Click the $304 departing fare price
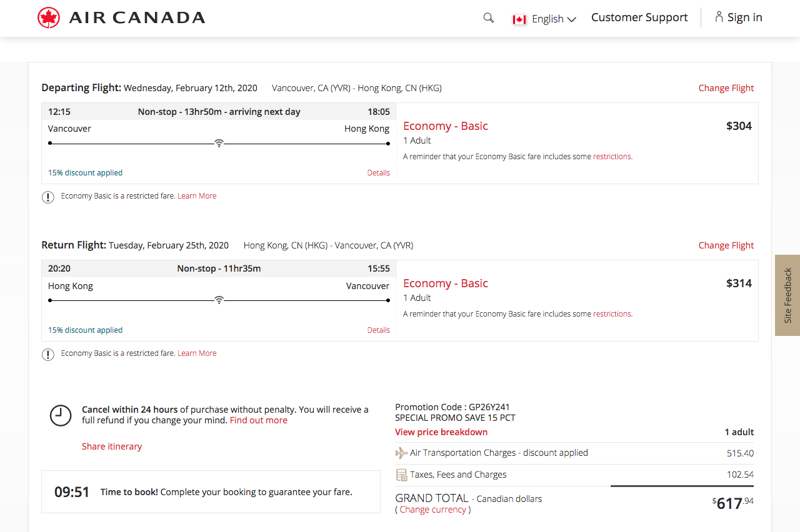800x532 pixels. point(739,126)
